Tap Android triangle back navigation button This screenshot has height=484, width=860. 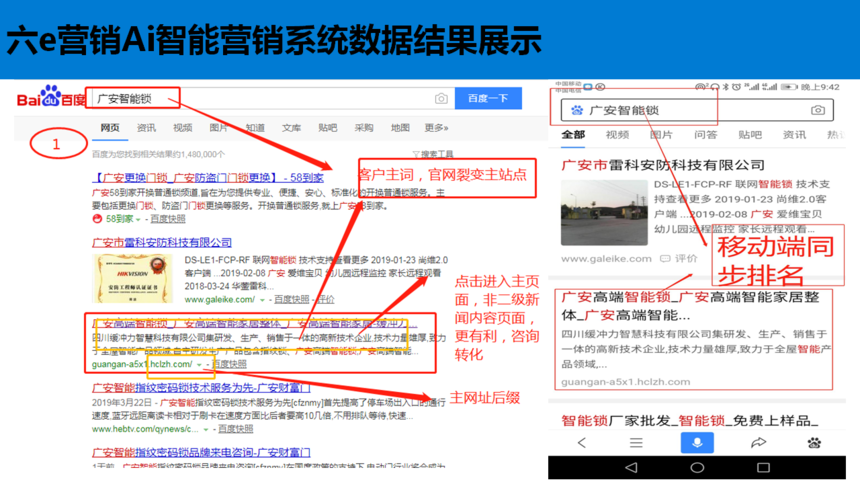coord(631,468)
